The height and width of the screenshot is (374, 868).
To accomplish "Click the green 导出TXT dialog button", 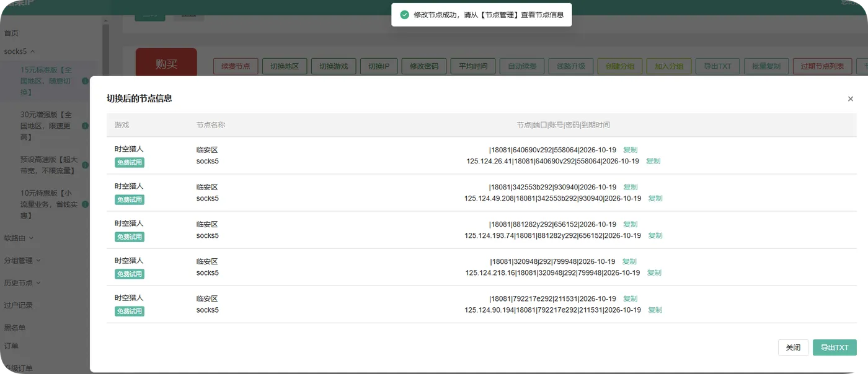I will [x=835, y=347].
